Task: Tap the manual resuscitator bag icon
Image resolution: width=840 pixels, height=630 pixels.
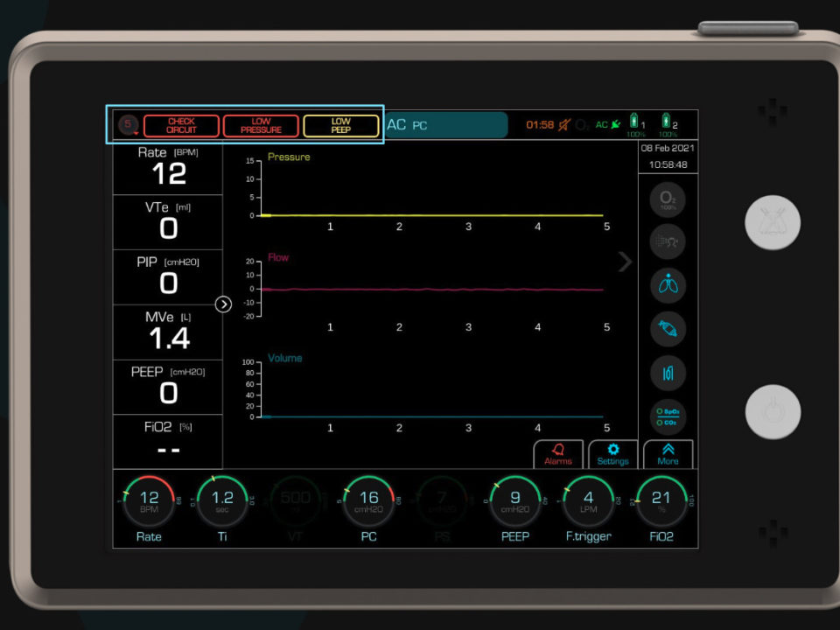Action: click(668, 330)
